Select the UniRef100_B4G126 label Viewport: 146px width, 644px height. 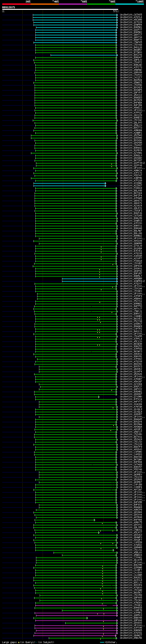tap(131, 48)
